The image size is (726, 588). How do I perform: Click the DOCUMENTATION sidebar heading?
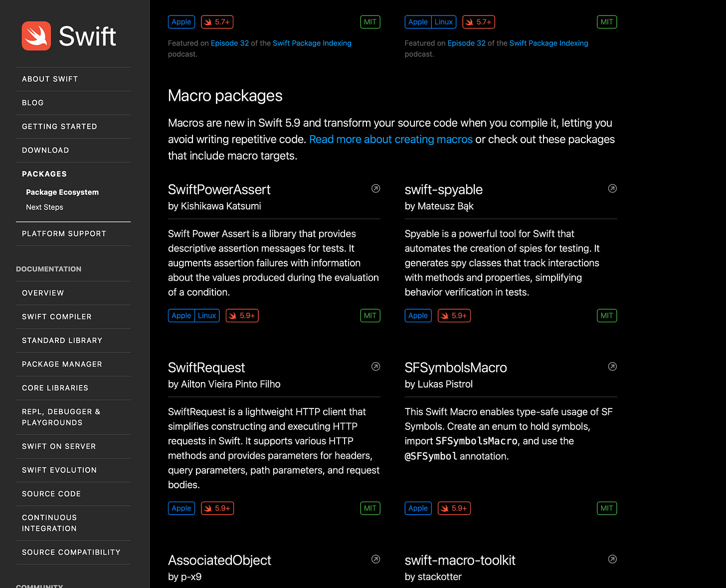pos(49,269)
